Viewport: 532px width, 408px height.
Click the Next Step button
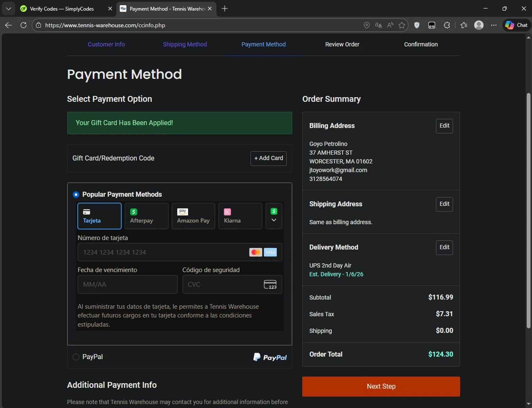point(381,386)
